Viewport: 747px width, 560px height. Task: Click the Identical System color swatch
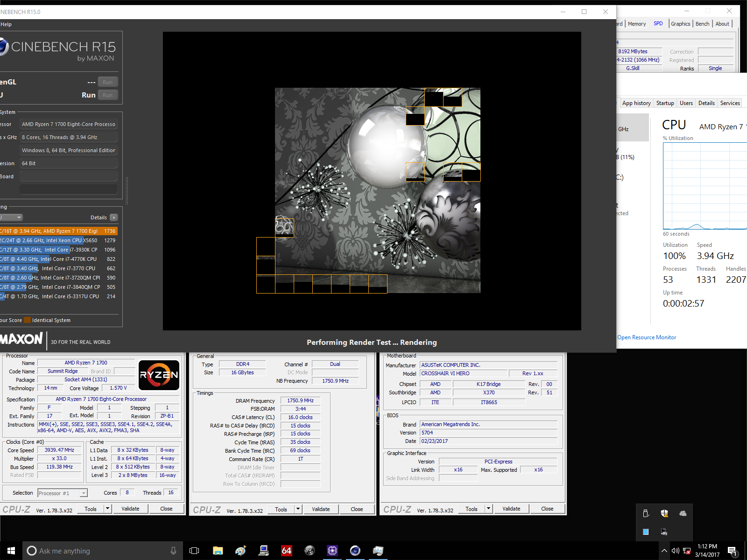(x=27, y=320)
